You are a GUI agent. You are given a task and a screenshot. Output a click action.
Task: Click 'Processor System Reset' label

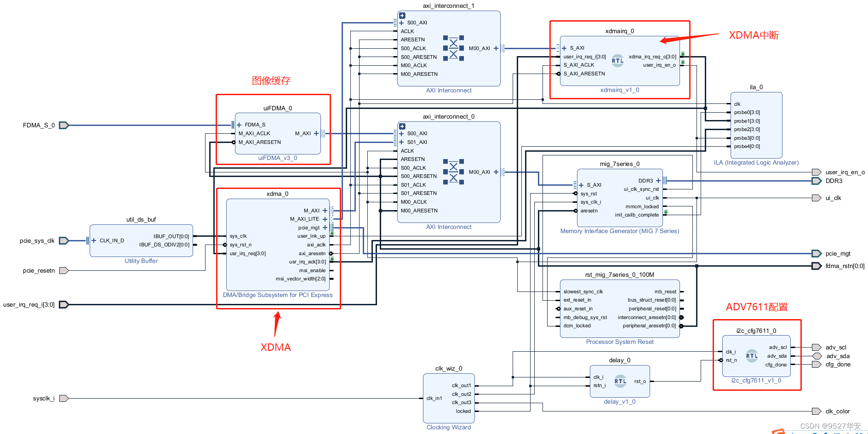(x=620, y=342)
